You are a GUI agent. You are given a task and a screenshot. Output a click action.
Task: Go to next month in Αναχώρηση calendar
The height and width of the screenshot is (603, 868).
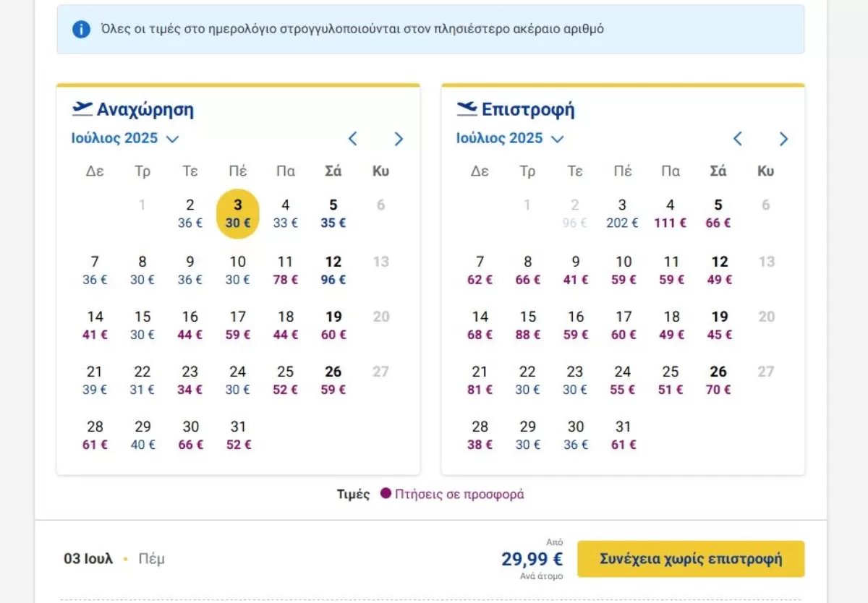[399, 139]
